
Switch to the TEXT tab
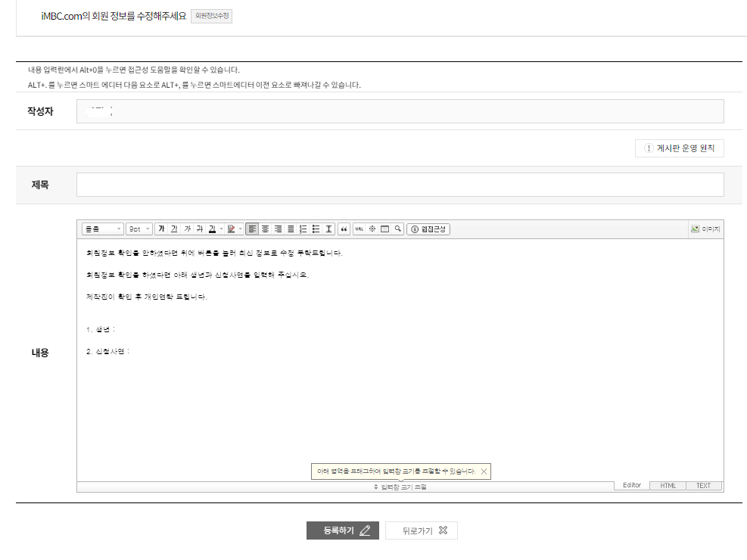[702, 485]
